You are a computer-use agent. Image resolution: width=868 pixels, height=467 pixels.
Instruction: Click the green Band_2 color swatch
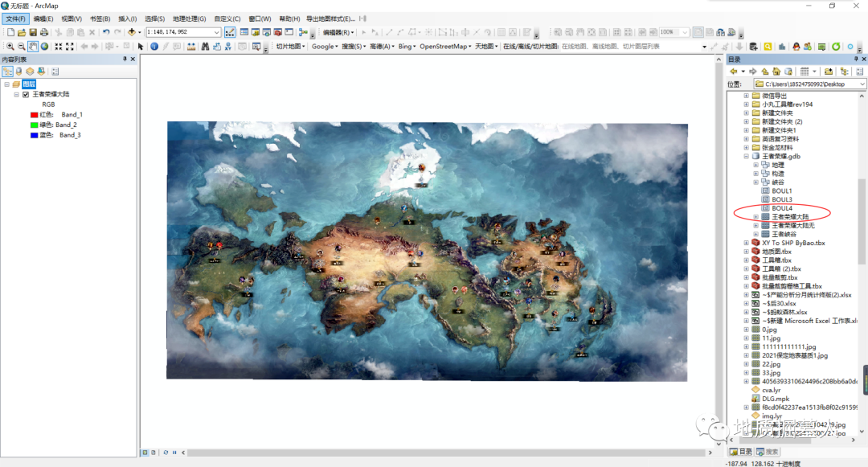35,125
